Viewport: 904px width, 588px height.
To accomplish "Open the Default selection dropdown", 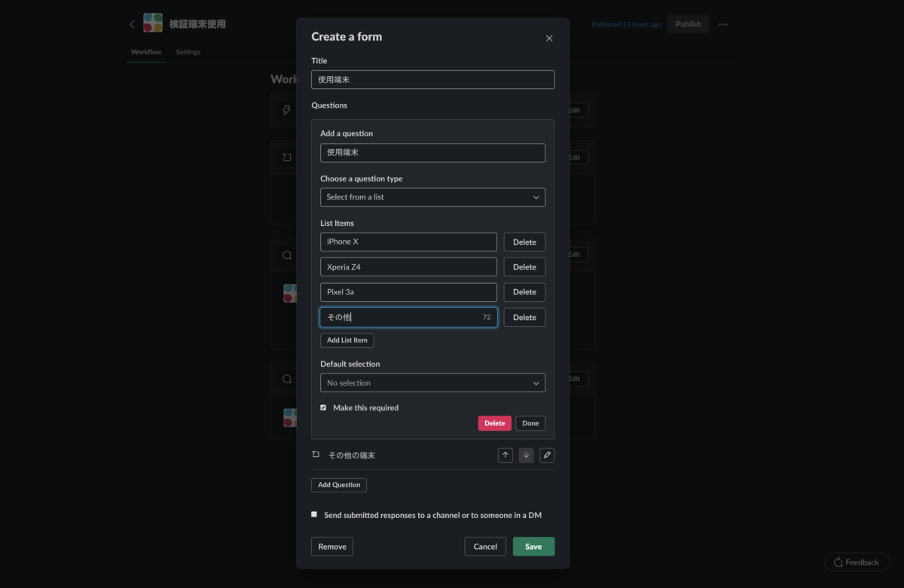I will pos(432,382).
